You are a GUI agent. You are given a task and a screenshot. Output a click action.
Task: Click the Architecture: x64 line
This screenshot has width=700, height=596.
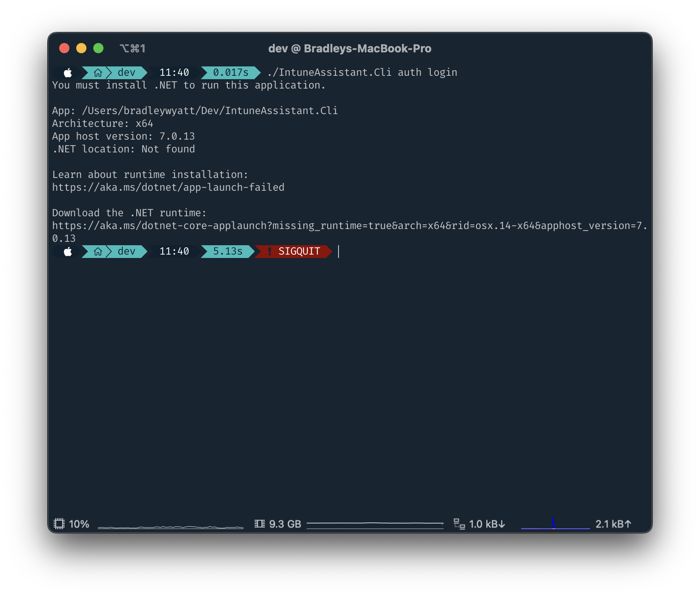coord(103,123)
